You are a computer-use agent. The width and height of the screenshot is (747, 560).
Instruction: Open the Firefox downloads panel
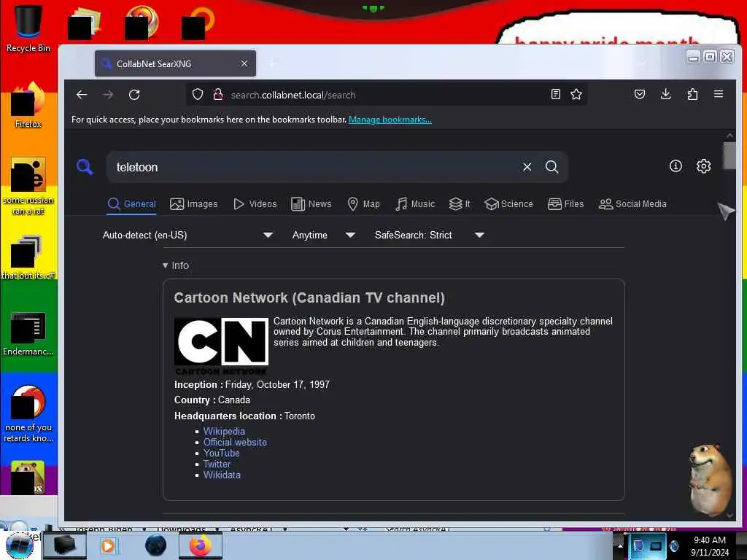click(x=666, y=94)
